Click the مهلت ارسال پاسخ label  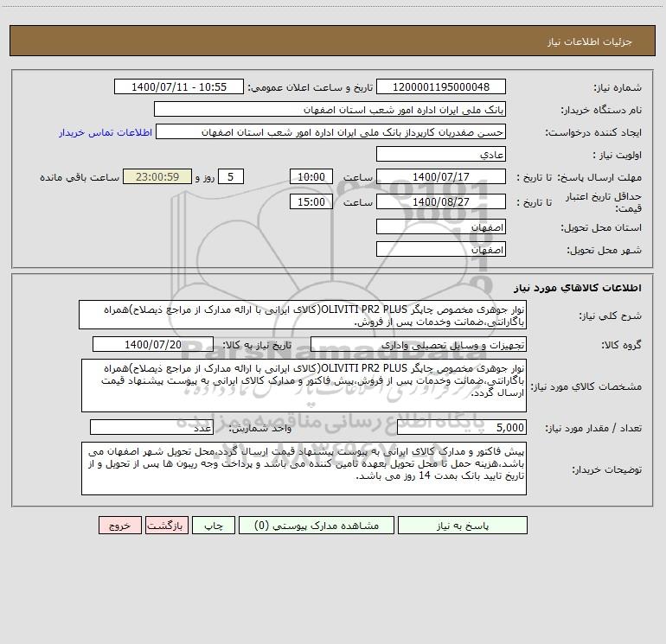pyautogui.click(x=599, y=177)
